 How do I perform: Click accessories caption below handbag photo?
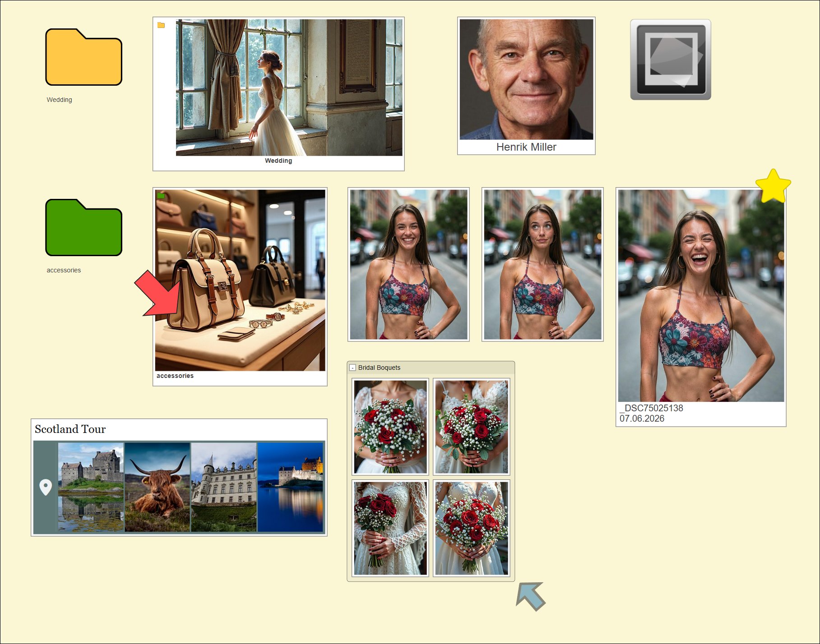(x=175, y=376)
